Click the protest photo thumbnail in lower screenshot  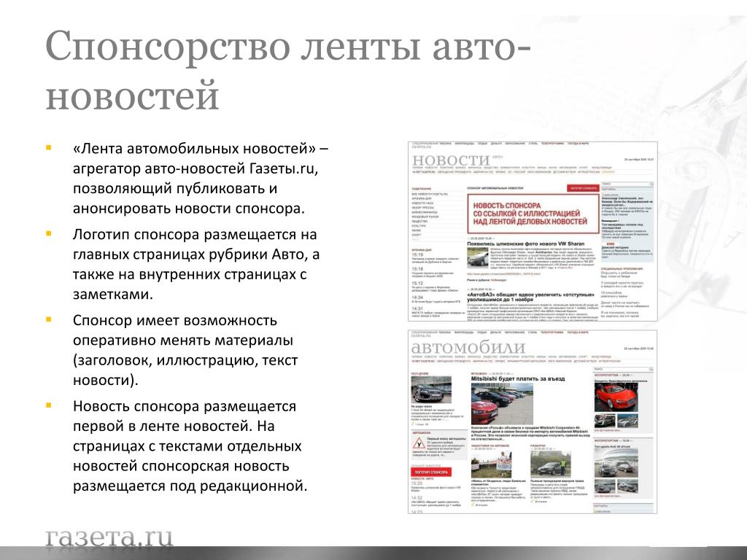(x=491, y=464)
